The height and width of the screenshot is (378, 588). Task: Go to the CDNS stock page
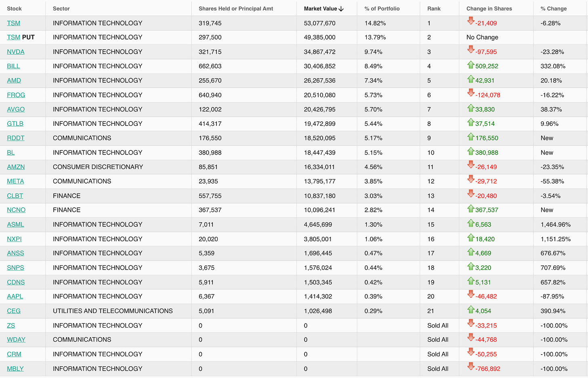(x=16, y=282)
